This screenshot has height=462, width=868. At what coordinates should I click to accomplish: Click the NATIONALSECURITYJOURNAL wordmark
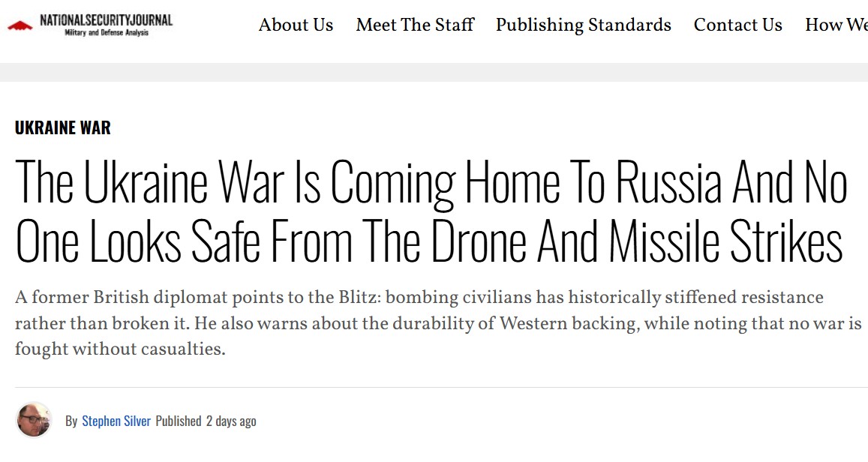tap(107, 20)
